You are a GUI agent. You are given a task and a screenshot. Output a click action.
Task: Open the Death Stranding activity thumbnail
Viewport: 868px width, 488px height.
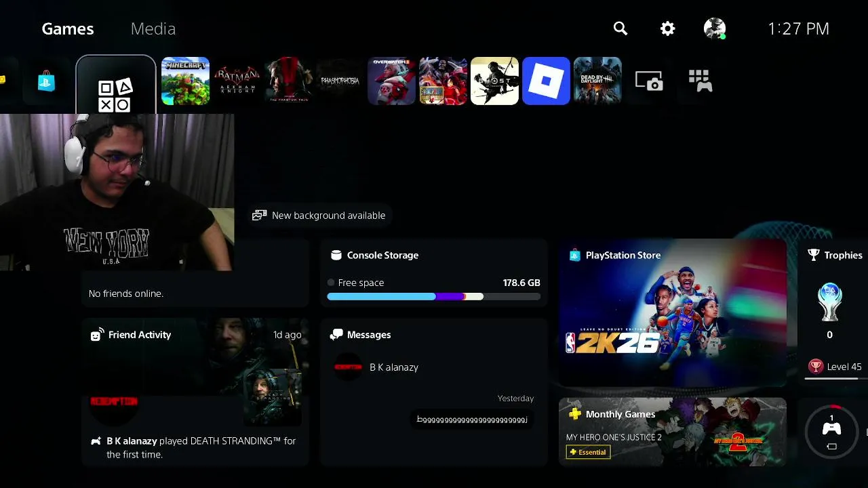[x=273, y=397]
